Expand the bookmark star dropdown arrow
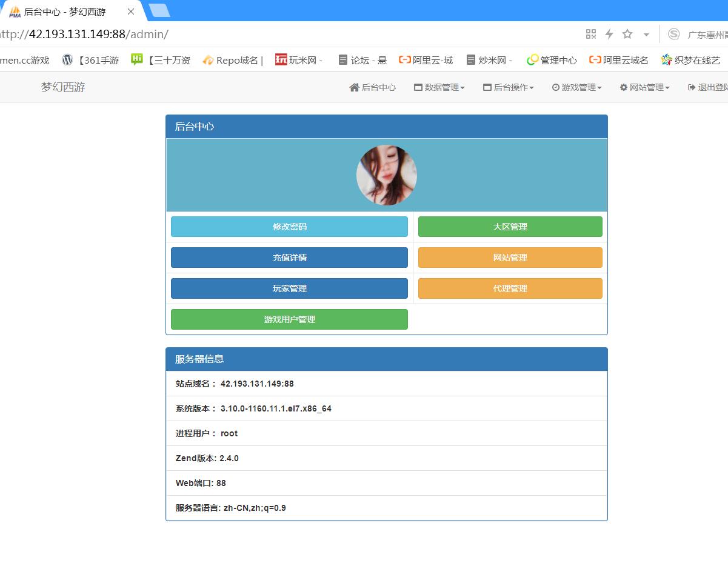The image size is (728, 586). click(x=646, y=35)
